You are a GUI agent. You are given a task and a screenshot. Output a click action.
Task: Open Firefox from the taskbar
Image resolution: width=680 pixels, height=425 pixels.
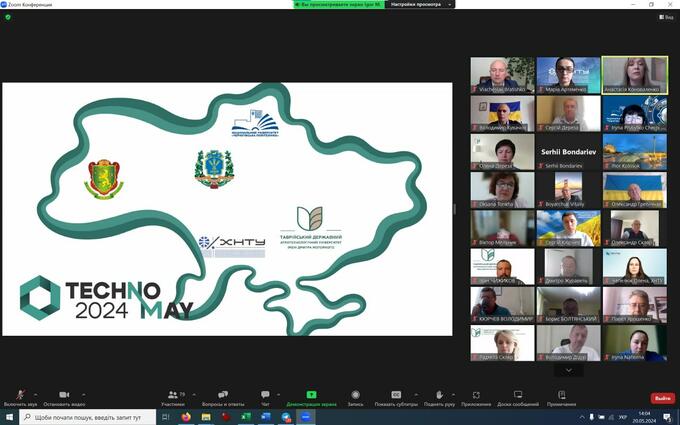(x=186, y=417)
